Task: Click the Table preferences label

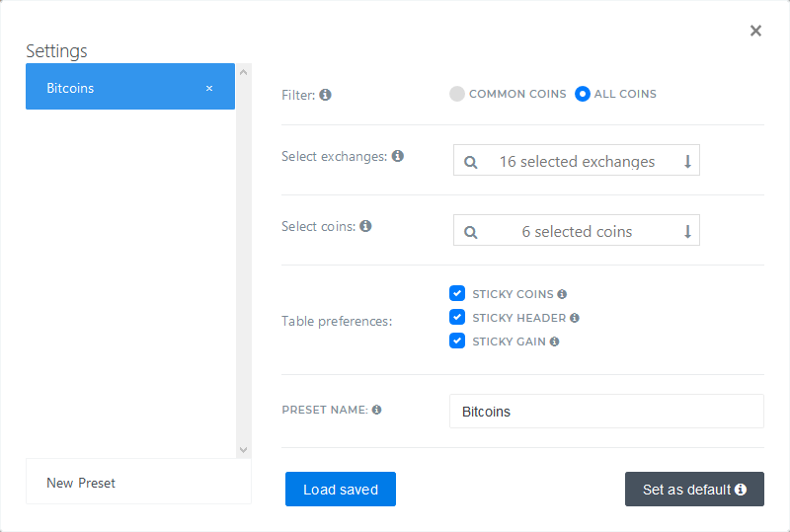Action: (x=337, y=322)
